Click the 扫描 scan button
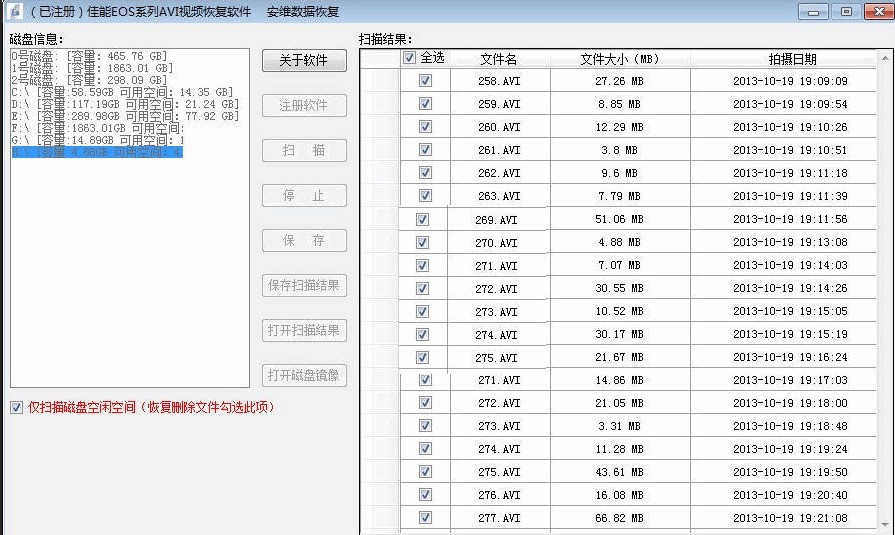 pyautogui.click(x=304, y=151)
